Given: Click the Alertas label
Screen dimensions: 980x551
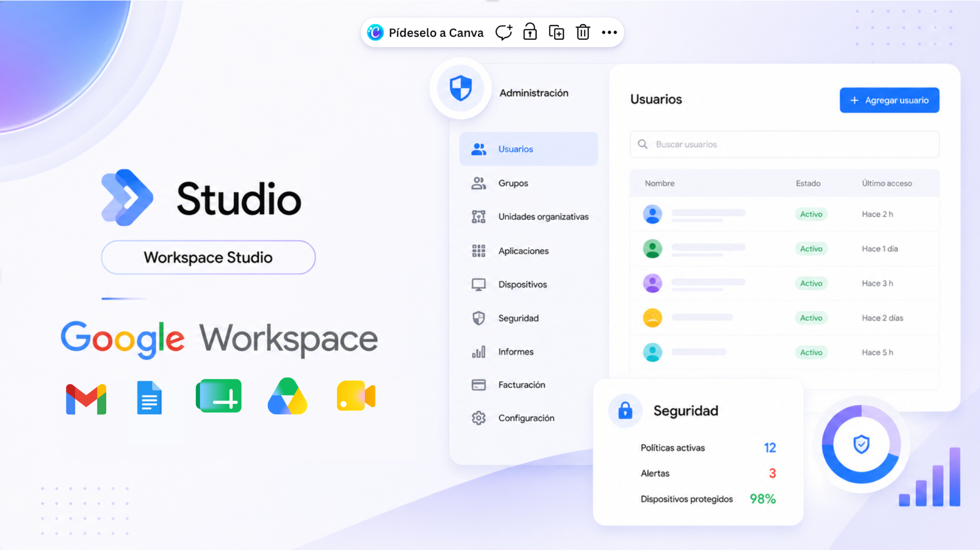Looking at the screenshot, I should (x=655, y=473).
